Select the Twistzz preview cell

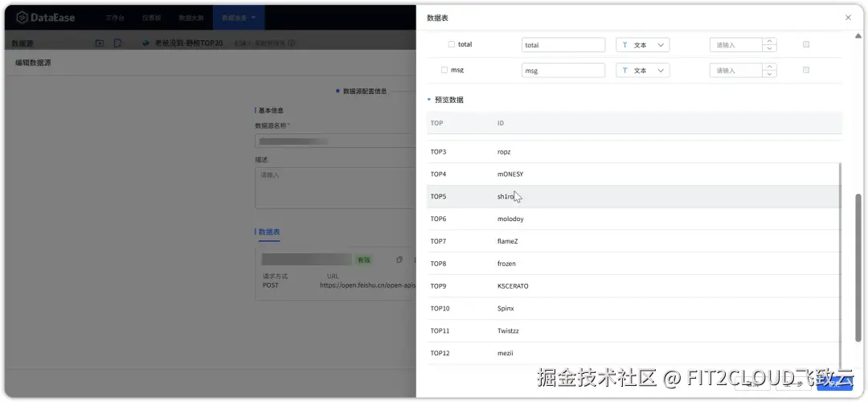point(508,330)
